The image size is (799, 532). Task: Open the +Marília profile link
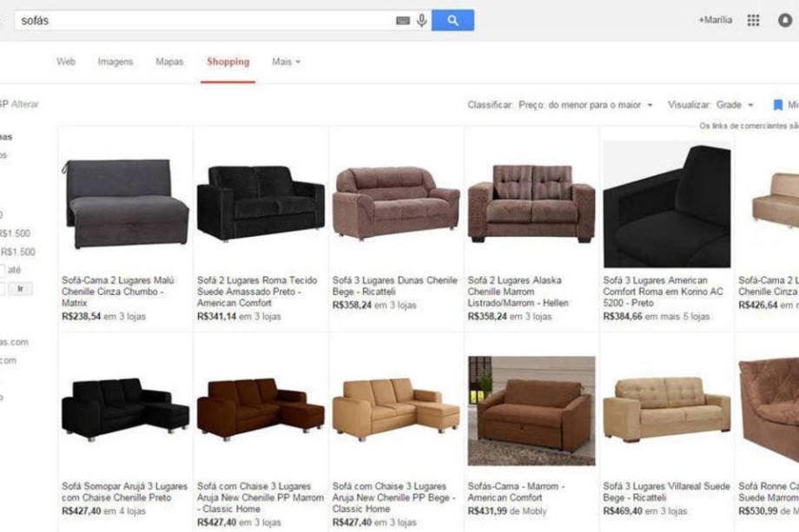[x=716, y=20]
